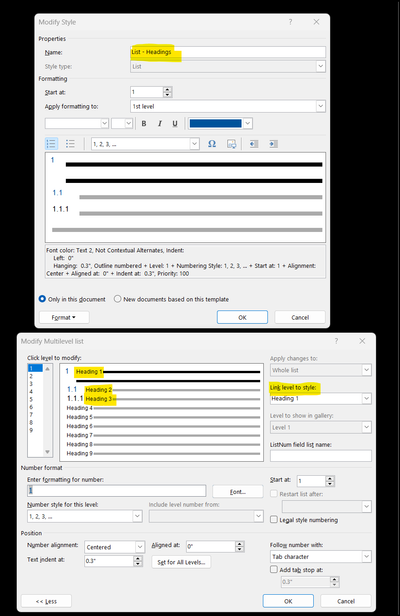Screen dimensions: 400x616
Task: Click the Modify Multilevel list help icon
Action: pos(336,341)
